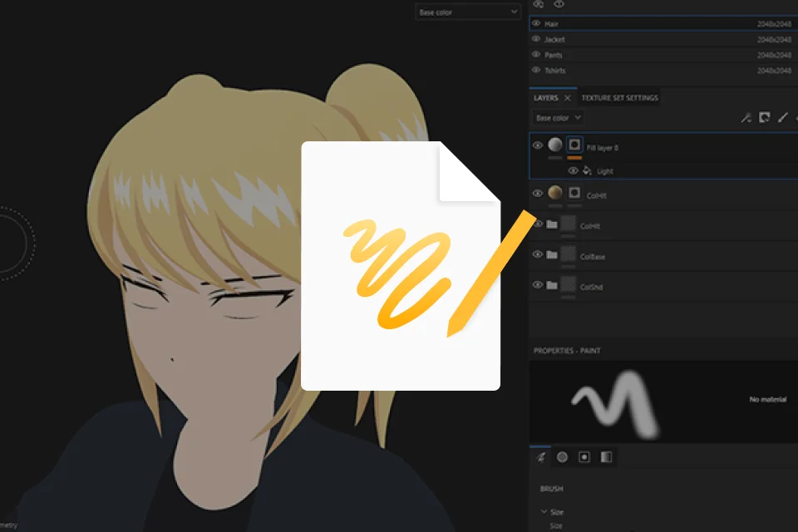798x532 pixels.
Task: Close the Layers tab with its X
Action: (568, 98)
